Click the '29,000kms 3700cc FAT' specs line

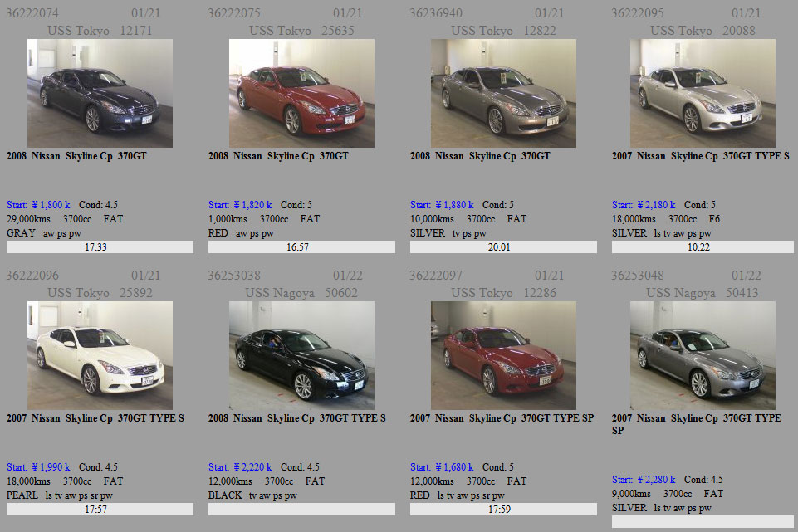pyautogui.click(x=65, y=219)
